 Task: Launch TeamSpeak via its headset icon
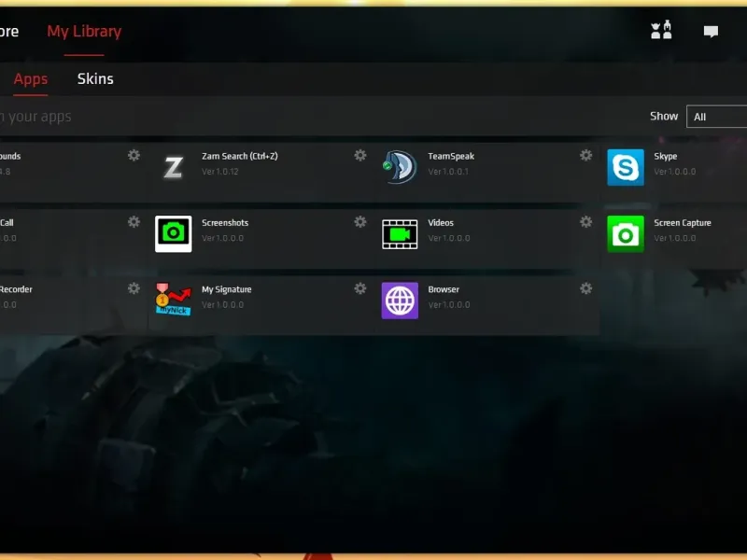[x=400, y=167]
